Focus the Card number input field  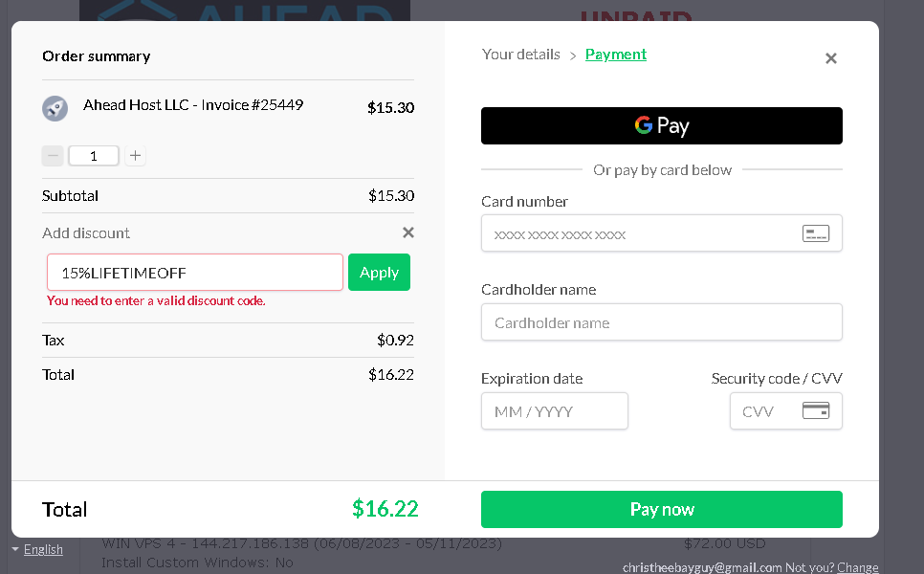pyautogui.click(x=662, y=233)
